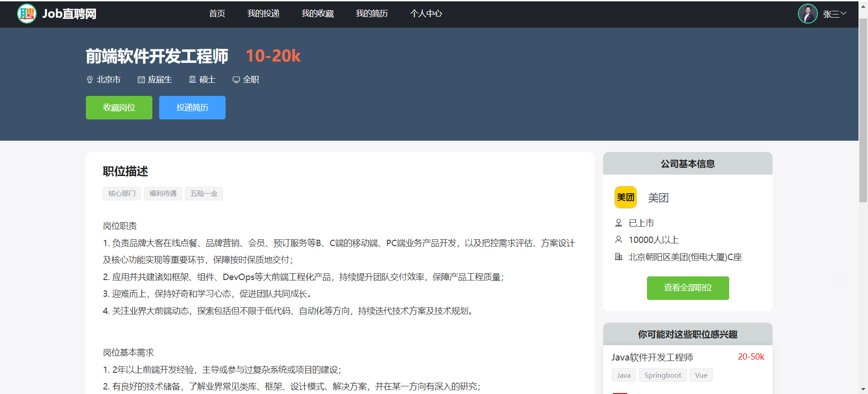Expand the 张三 user dropdown arrow

843,14
